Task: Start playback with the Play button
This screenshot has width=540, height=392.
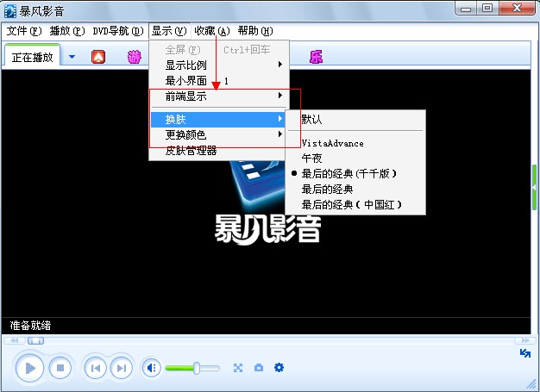Action: point(29,368)
